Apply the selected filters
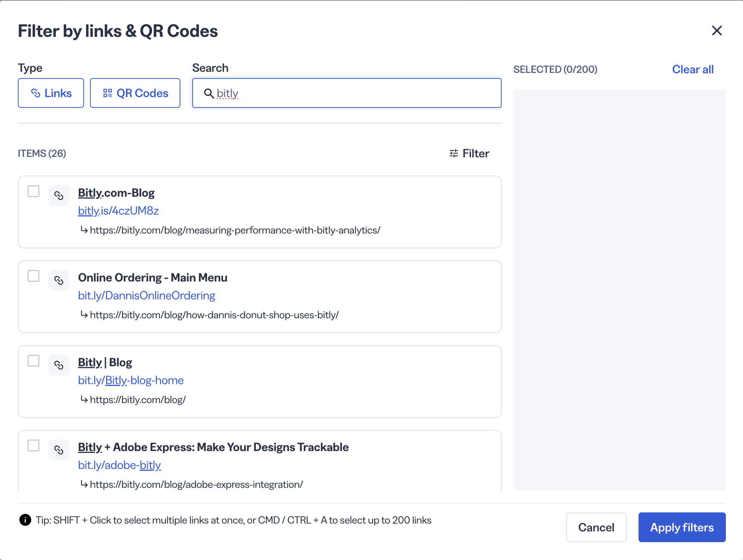This screenshot has height=560, width=743. (682, 527)
